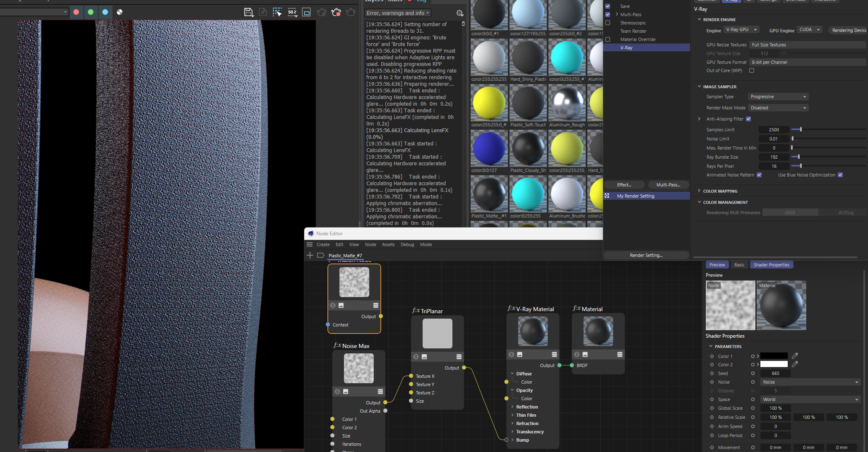
Task: Click the stop render teapot icon
Action: point(336,12)
